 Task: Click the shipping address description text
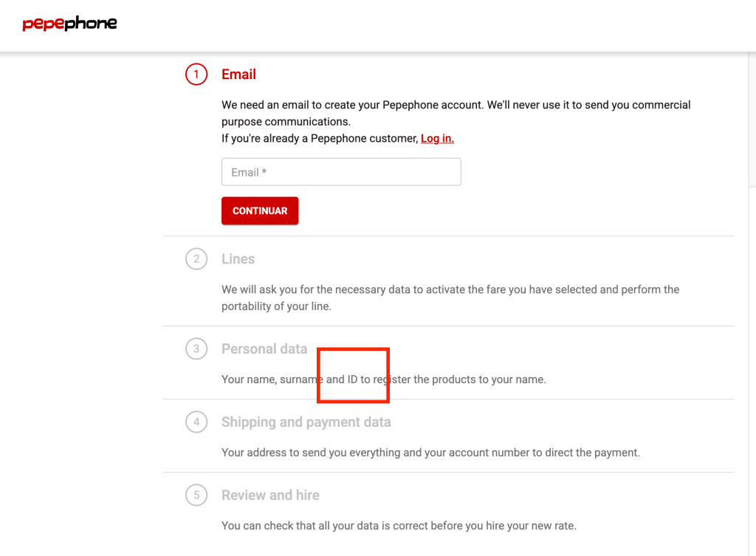click(x=430, y=453)
